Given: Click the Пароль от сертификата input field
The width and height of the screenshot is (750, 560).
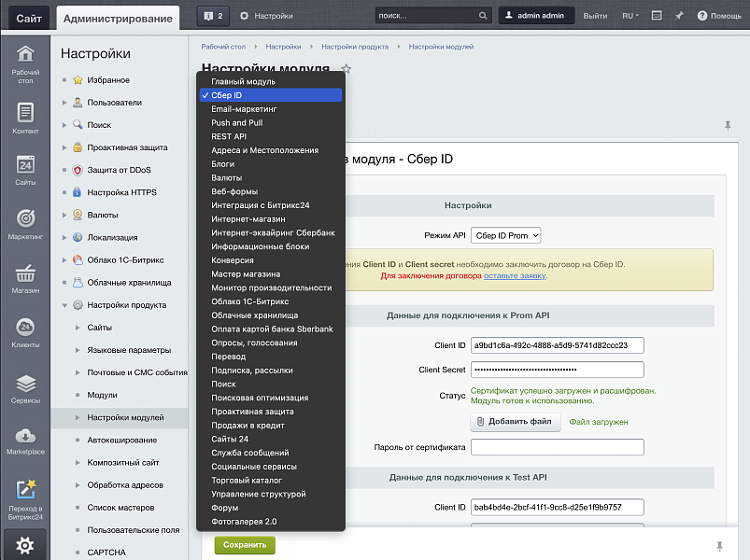Looking at the screenshot, I should click(557, 447).
